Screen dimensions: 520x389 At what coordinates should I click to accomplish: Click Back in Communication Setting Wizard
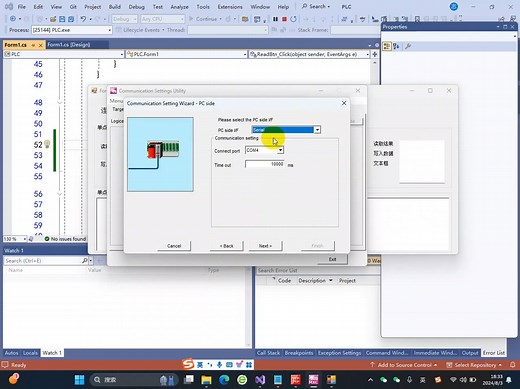point(227,246)
